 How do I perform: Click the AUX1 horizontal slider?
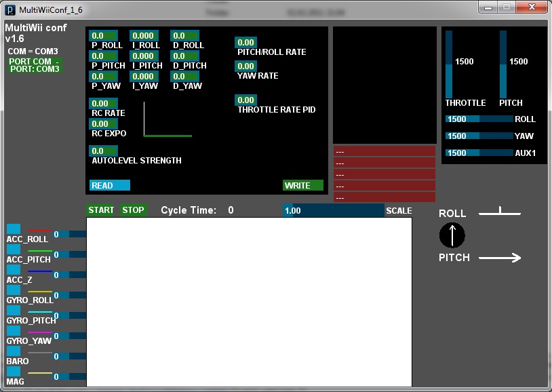tap(479, 153)
